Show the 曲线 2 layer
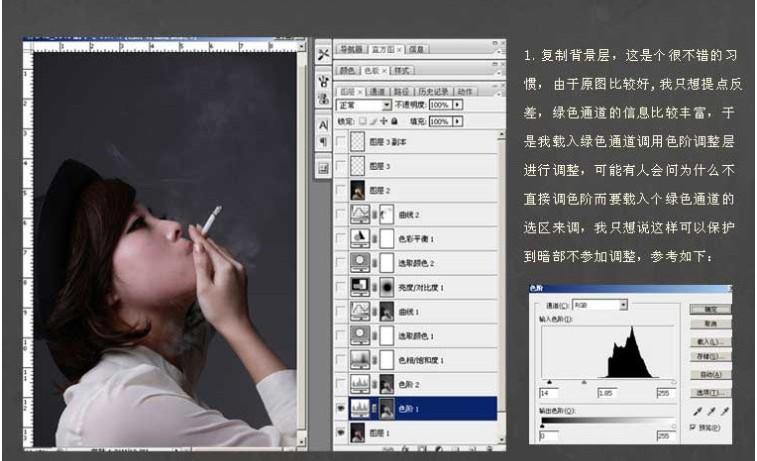The width and height of the screenshot is (757, 461). [x=341, y=214]
